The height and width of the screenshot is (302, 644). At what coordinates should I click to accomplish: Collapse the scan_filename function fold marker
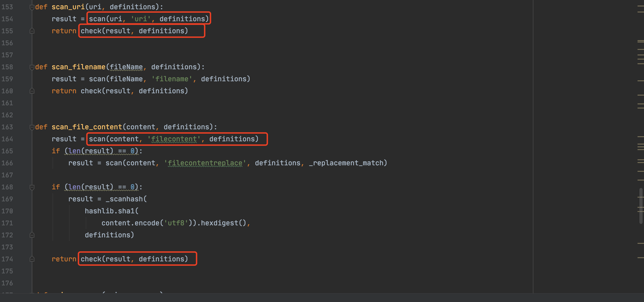(32, 67)
